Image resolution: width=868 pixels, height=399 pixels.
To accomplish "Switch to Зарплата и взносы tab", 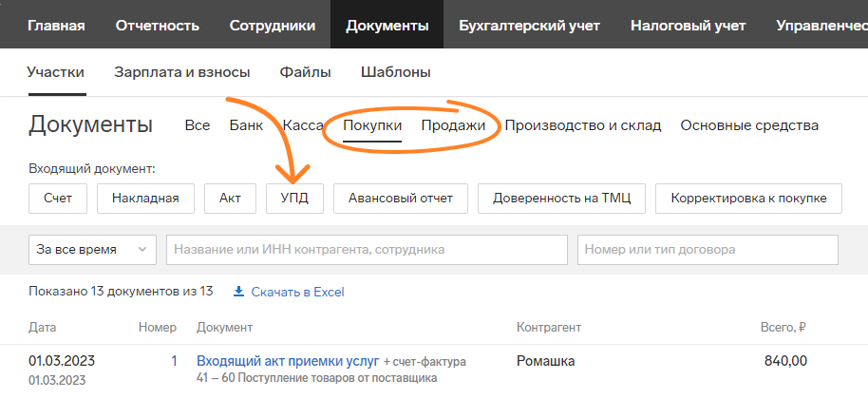I will pyautogui.click(x=182, y=72).
